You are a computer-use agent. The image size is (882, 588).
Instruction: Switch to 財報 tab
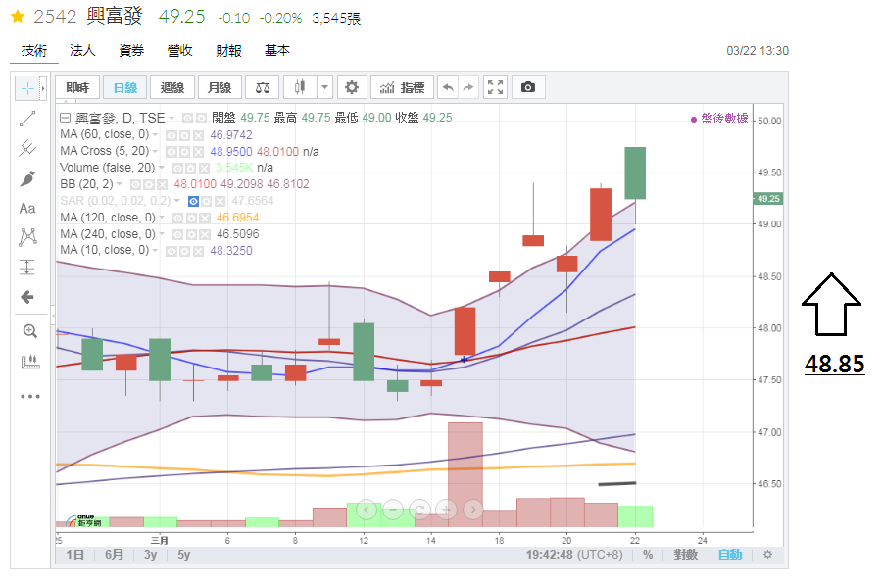click(x=228, y=51)
